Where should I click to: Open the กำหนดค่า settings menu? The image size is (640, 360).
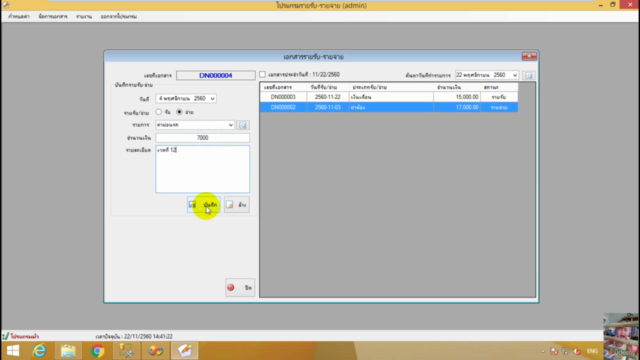pyautogui.click(x=19, y=16)
